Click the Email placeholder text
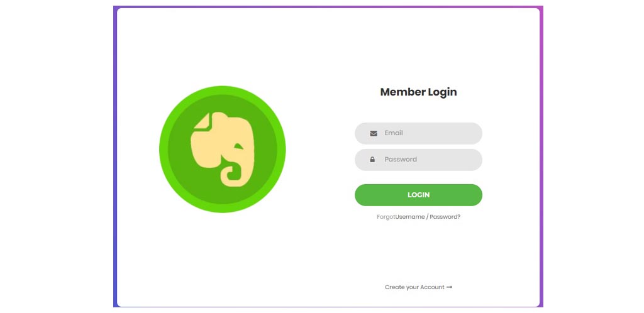Screen dimensions: 644x313 [x=394, y=133]
